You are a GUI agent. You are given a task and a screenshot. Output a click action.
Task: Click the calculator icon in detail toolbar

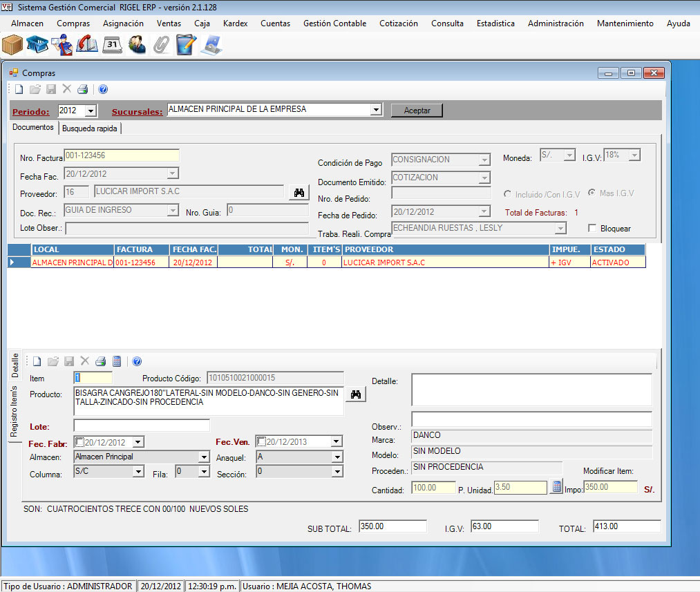(117, 361)
